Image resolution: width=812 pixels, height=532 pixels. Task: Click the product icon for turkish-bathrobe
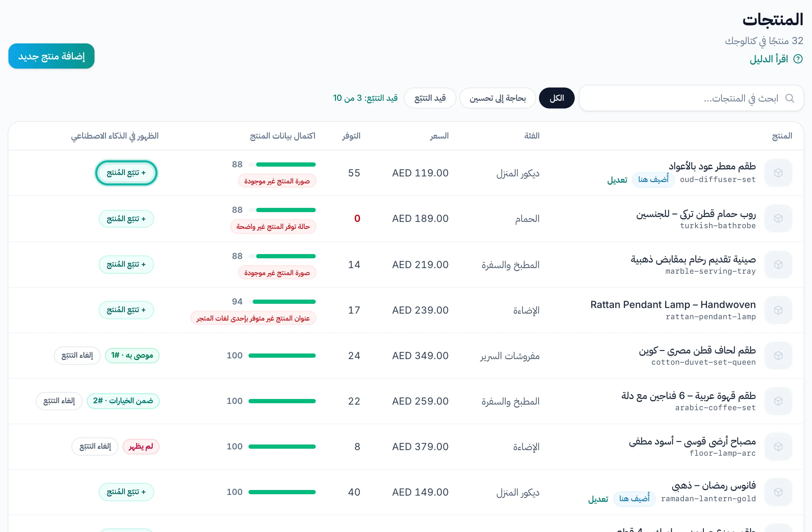coord(778,218)
